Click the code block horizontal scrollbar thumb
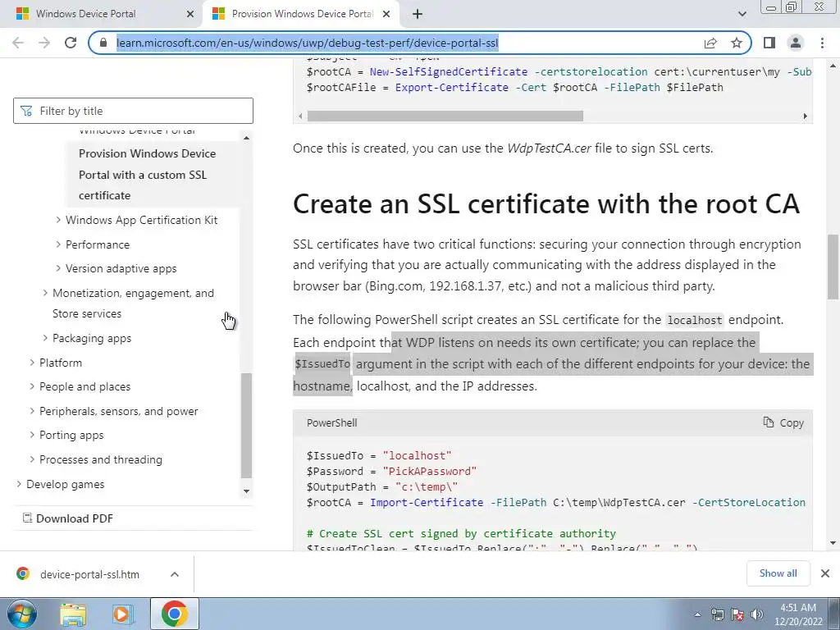 click(445, 116)
